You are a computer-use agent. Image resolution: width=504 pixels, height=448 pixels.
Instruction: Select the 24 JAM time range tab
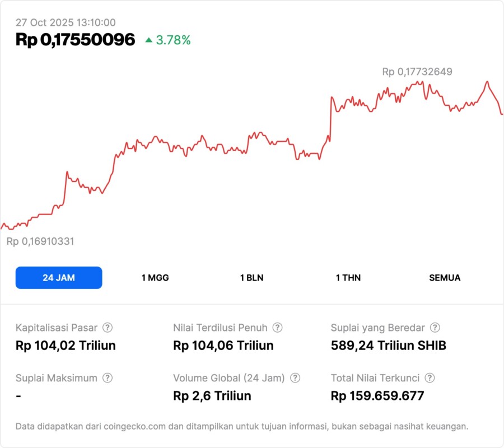(x=59, y=278)
